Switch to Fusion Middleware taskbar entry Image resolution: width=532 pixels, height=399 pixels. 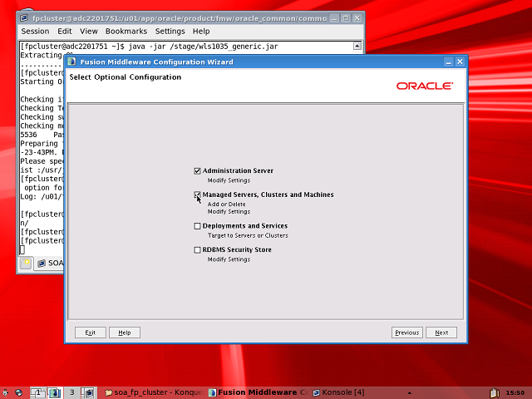(259, 392)
